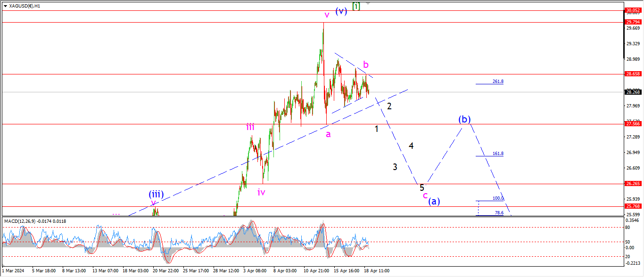Select the 100.0 Fibonacci level label
644x277 pixels.
tap(498, 198)
